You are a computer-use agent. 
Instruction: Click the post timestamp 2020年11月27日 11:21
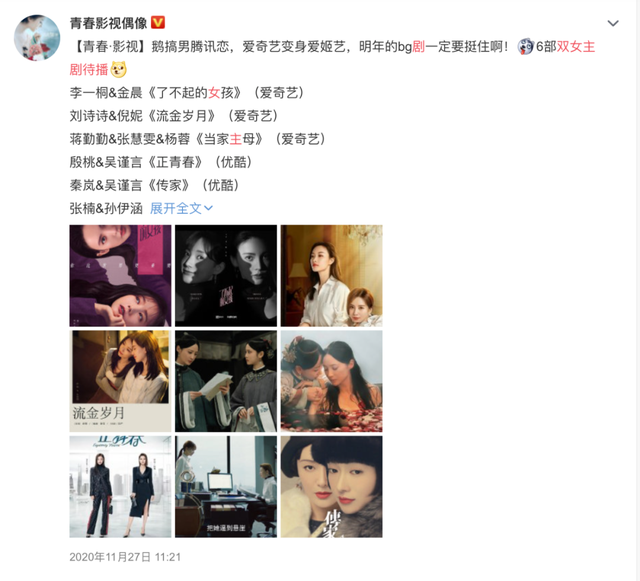pyautogui.click(x=125, y=557)
